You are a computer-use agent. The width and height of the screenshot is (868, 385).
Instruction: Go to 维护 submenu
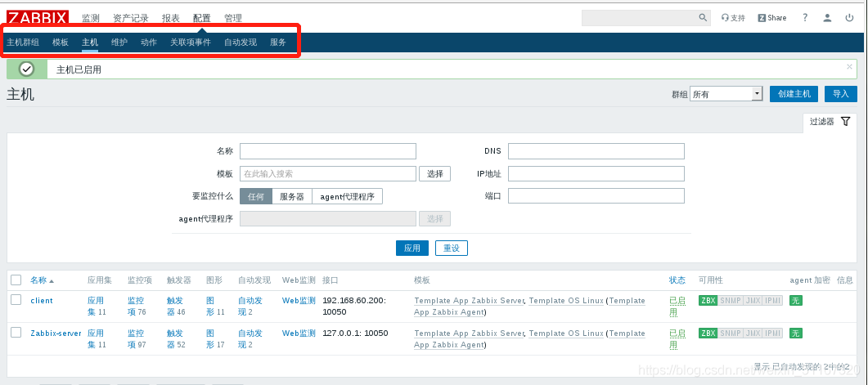pyautogui.click(x=119, y=42)
